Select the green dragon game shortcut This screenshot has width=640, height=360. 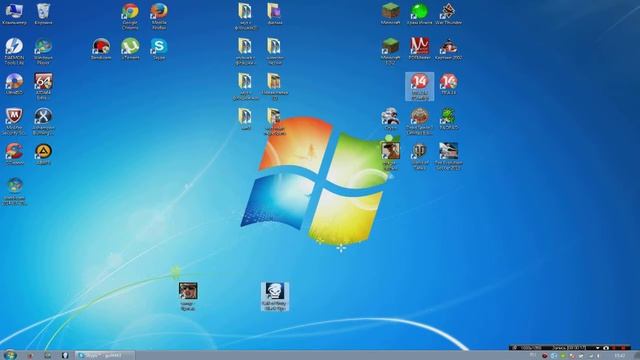(x=448, y=119)
